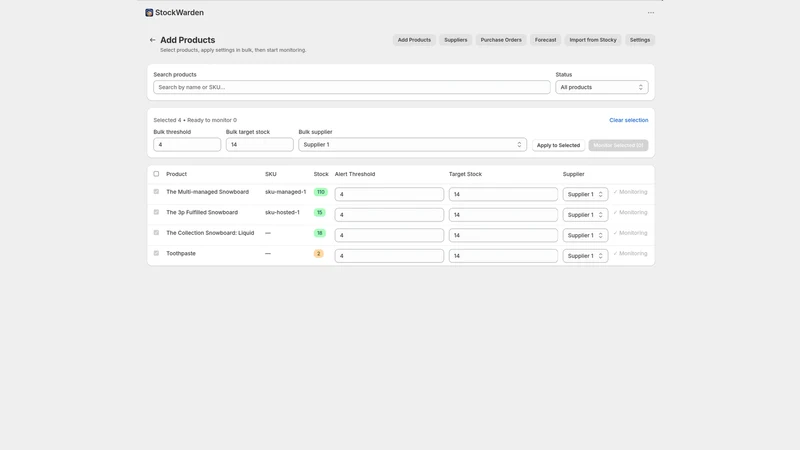800x450 pixels.
Task: Edit Target Stock for The 3p Fulfilled Snowboard
Action: tap(503, 215)
